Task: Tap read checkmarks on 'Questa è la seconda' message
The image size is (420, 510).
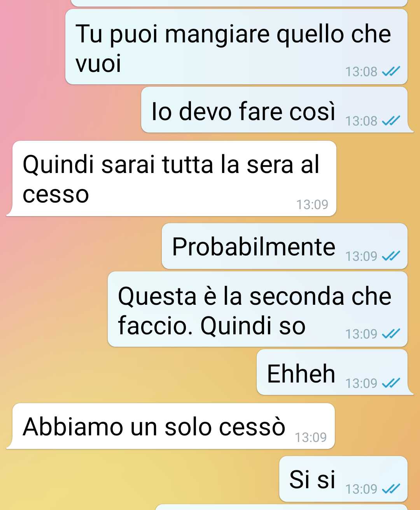Action: [x=391, y=334]
